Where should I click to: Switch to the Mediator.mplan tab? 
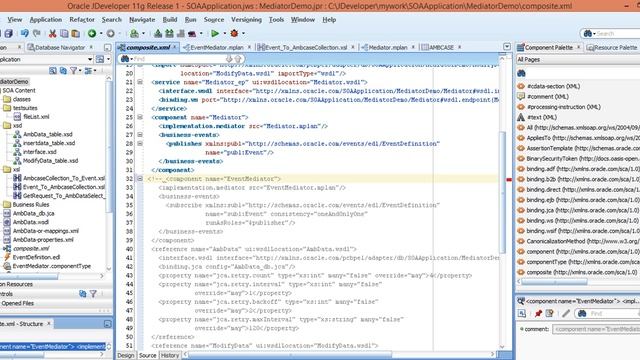point(388,47)
